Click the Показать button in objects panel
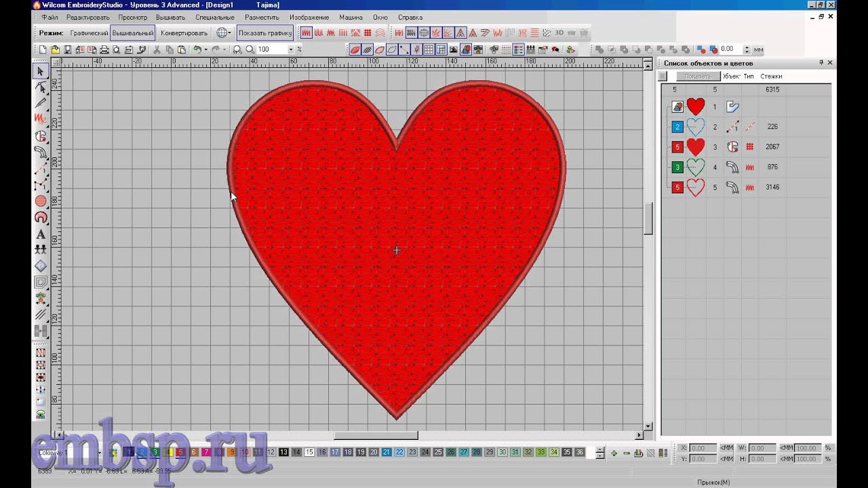This screenshot has width=868, height=488. [x=698, y=77]
